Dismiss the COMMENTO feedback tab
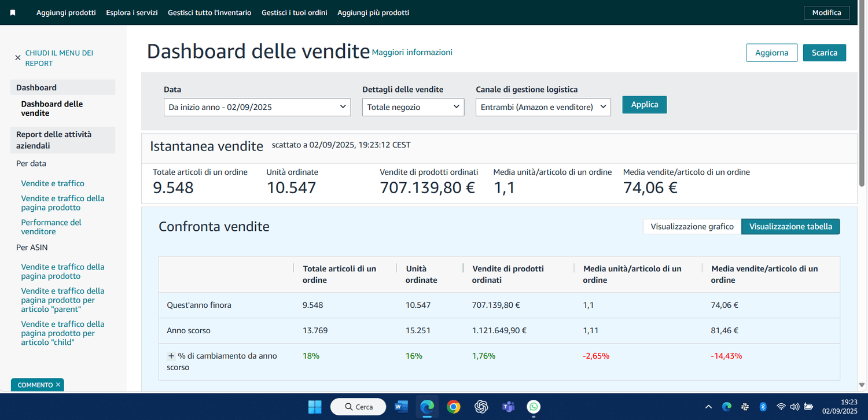This screenshot has height=420, width=868. pos(58,385)
